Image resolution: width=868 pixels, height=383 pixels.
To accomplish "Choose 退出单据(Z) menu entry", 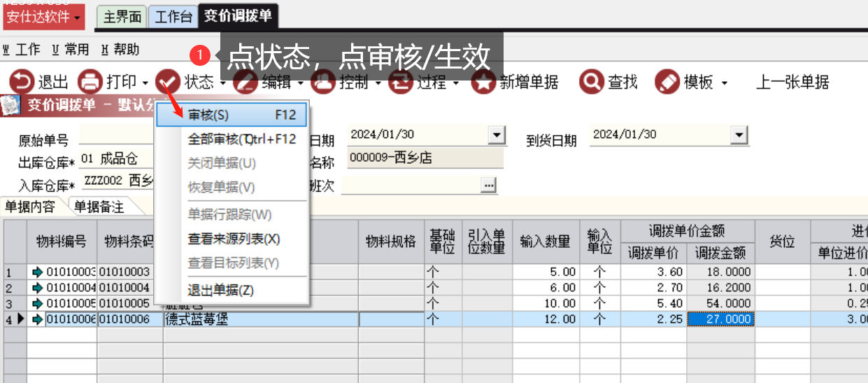I will point(232,290).
